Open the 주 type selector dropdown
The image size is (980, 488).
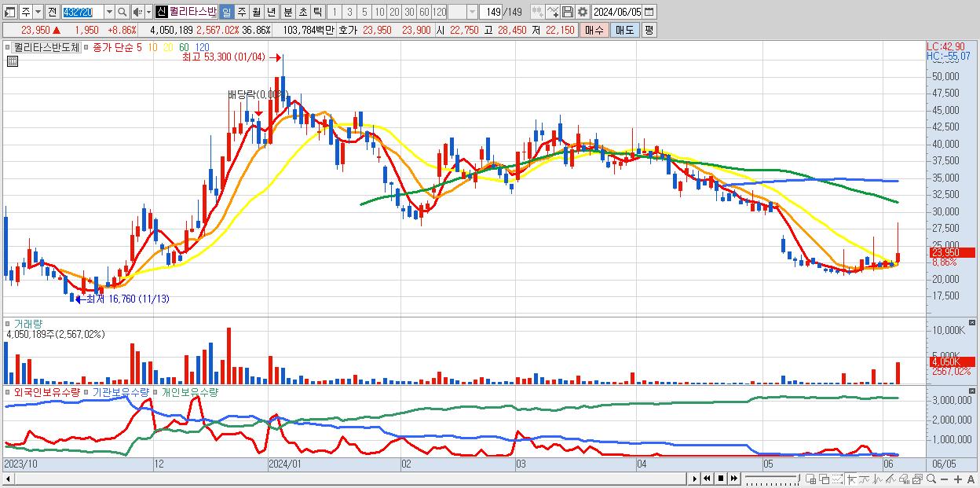pyautogui.click(x=38, y=12)
